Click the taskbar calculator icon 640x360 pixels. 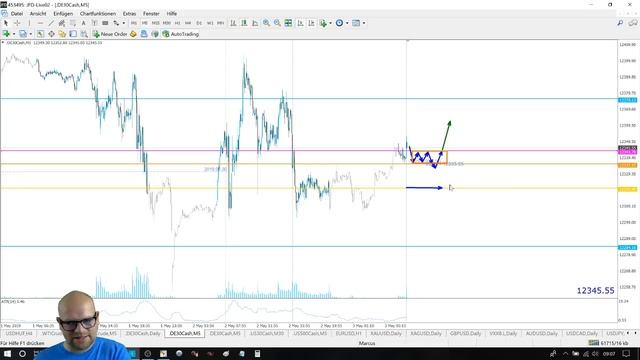[x=258, y=353]
